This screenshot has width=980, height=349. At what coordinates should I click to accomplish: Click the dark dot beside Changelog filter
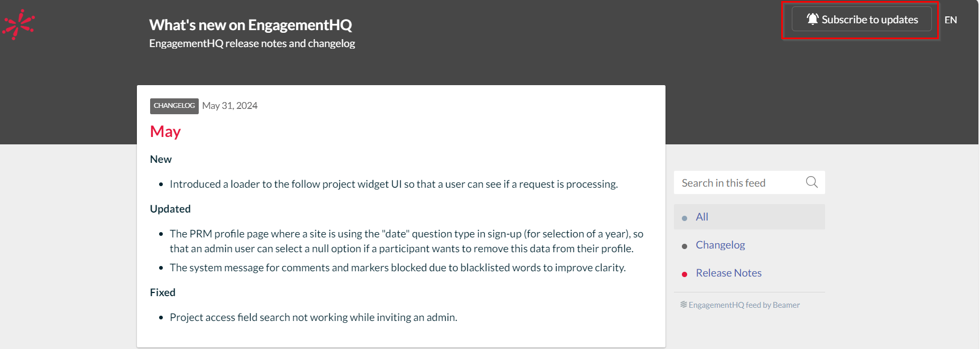tap(685, 246)
